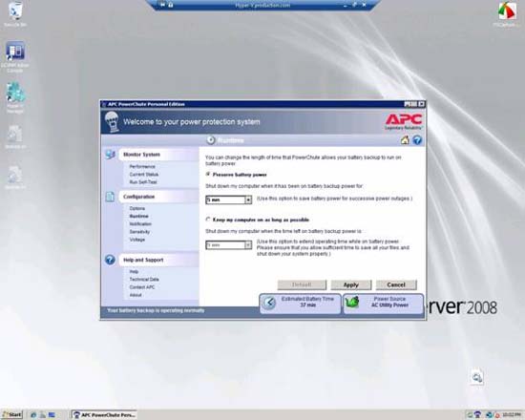
Task: Click the Power Source AC Utility Power panel
Action: 383,304
